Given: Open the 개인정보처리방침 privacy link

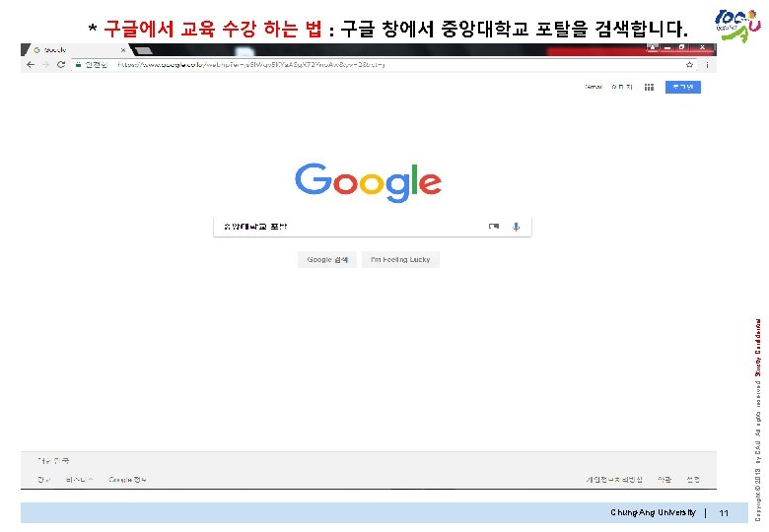Looking at the screenshot, I should coord(614,479).
